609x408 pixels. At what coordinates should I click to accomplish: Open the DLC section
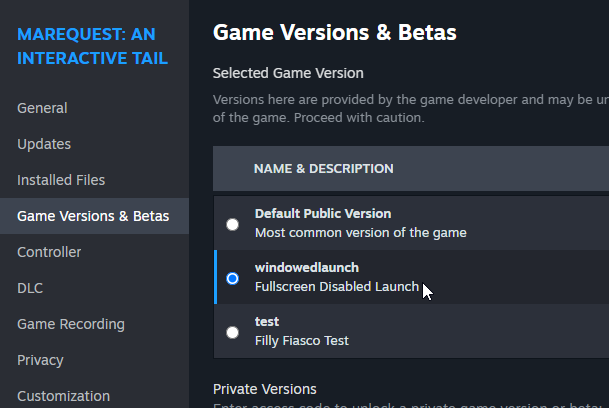coord(30,288)
